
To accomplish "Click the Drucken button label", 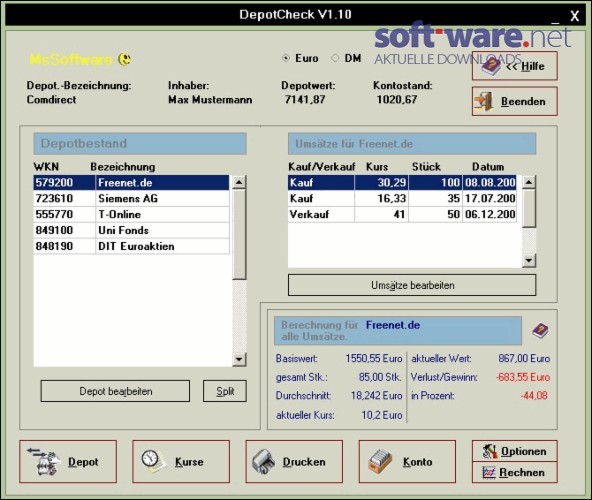I will pyautogui.click(x=304, y=461).
